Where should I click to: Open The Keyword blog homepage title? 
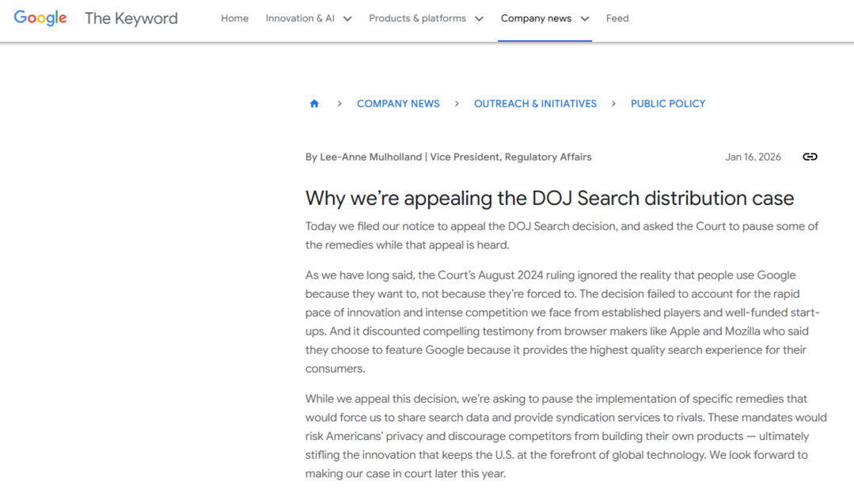131,18
